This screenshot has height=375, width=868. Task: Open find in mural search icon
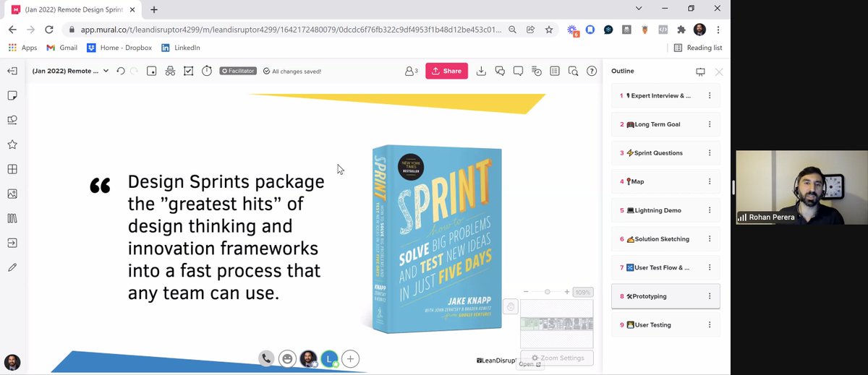tap(573, 71)
